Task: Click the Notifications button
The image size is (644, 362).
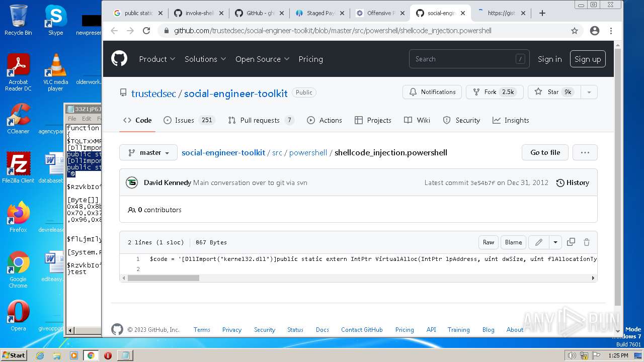Action: point(432,92)
